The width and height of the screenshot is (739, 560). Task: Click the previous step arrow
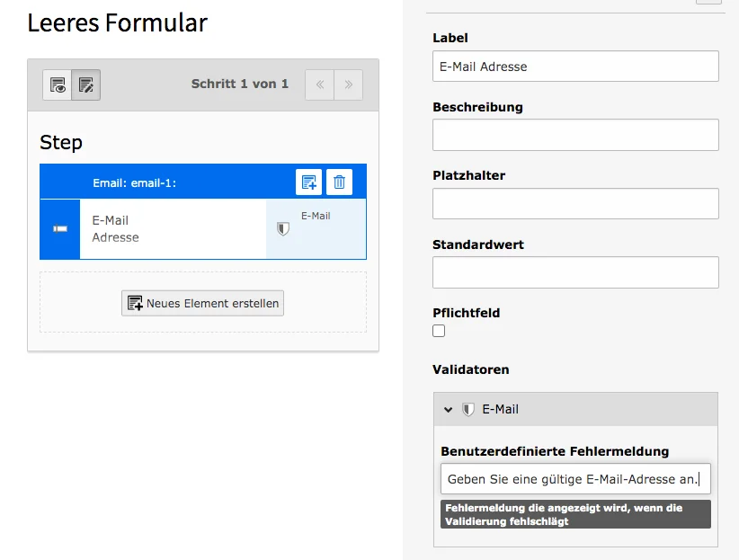(x=319, y=84)
